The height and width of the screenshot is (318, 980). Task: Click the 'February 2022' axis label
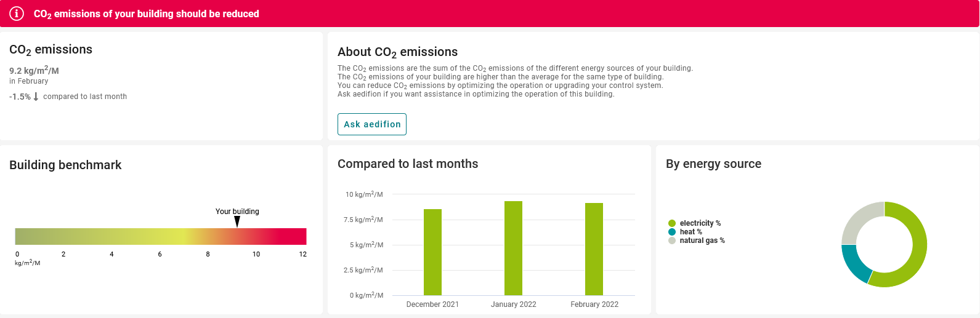594,304
